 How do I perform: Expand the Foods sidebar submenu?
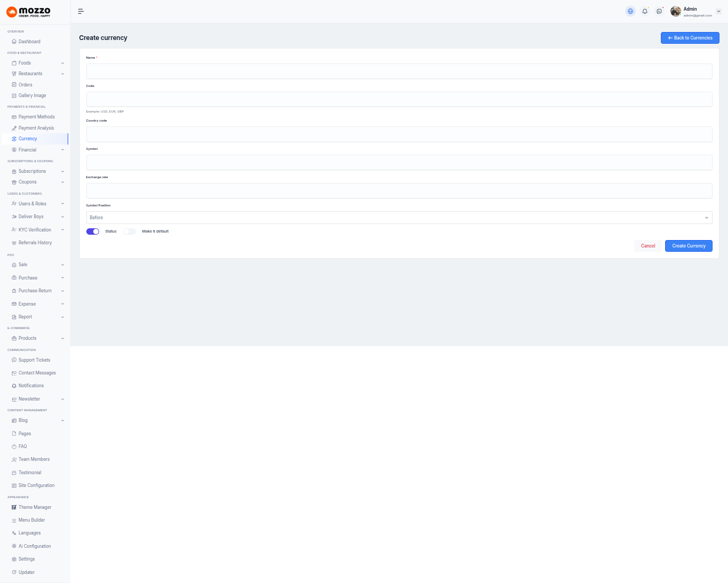click(x=62, y=63)
